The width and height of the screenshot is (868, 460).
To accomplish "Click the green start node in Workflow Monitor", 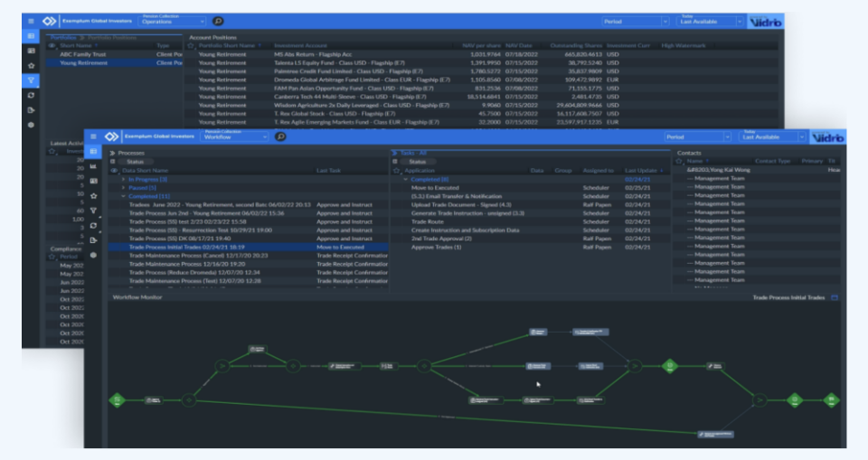I will click(x=117, y=399).
